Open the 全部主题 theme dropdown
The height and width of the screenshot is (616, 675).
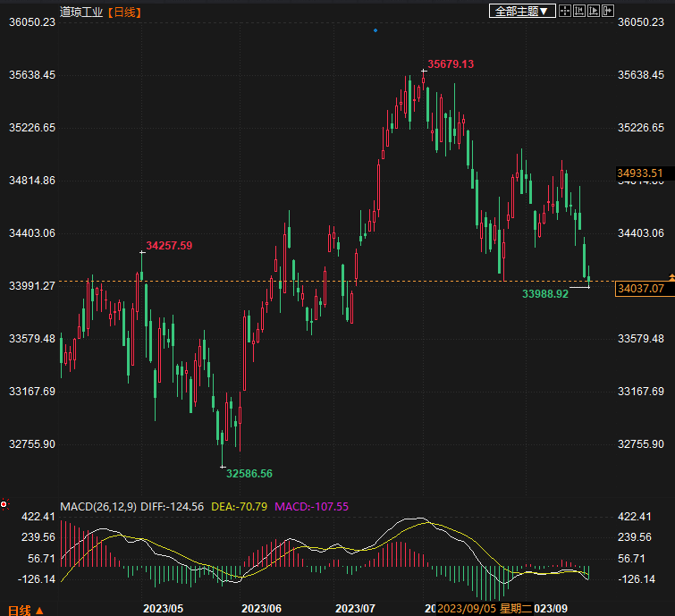[523, 11]
